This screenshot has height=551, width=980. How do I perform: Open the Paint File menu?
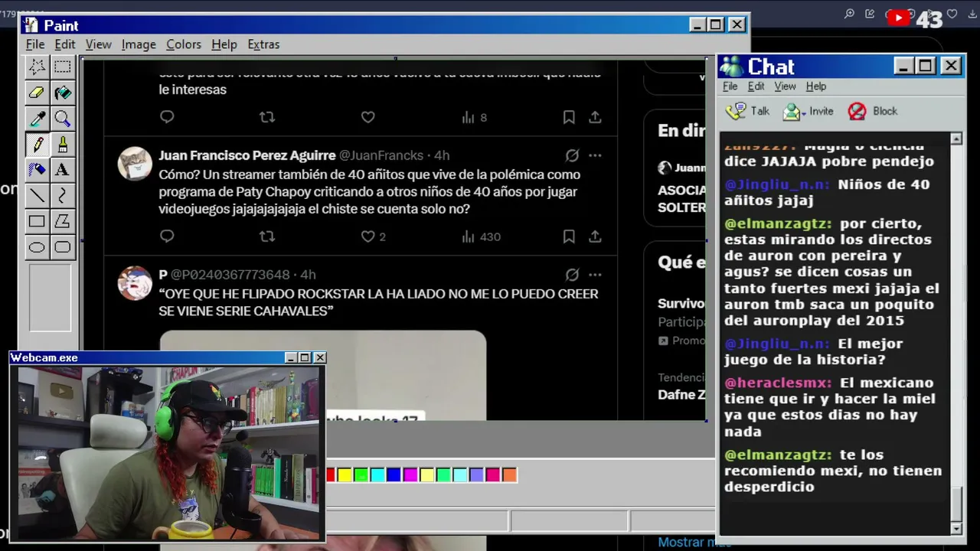tap(35, 44)
